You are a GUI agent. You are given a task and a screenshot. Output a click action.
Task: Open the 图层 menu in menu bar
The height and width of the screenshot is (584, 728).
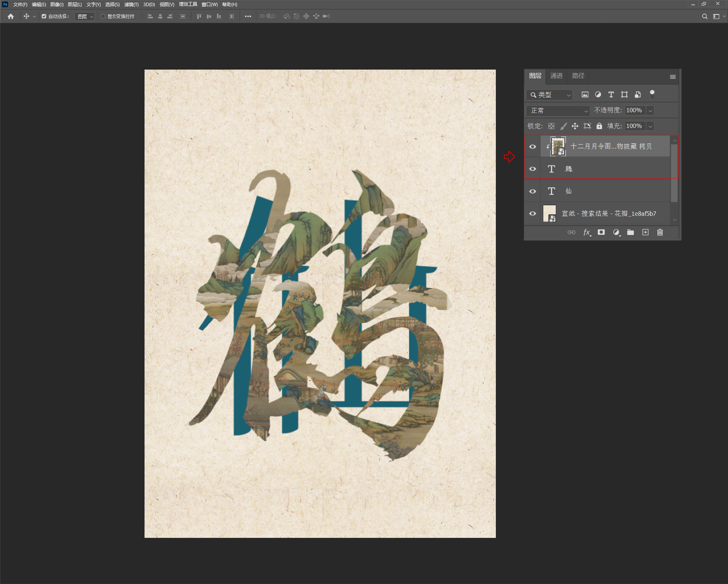(75, 4)
